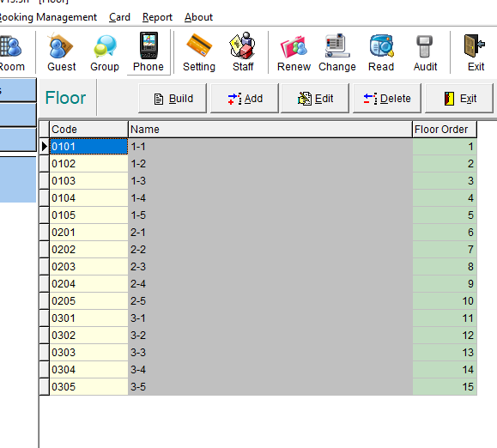Select code cell 0203
This screenshot has width=497, height=448.
coord(88,266)
